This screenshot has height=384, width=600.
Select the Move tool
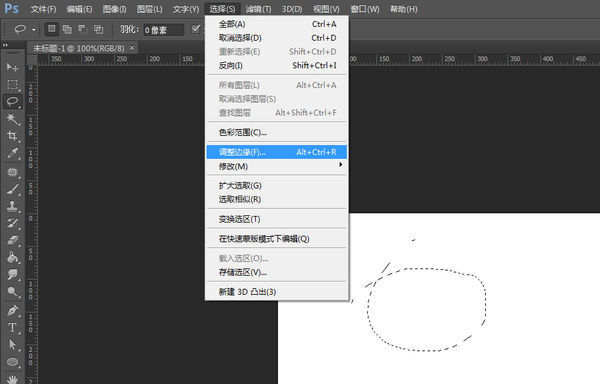[12, 67]
